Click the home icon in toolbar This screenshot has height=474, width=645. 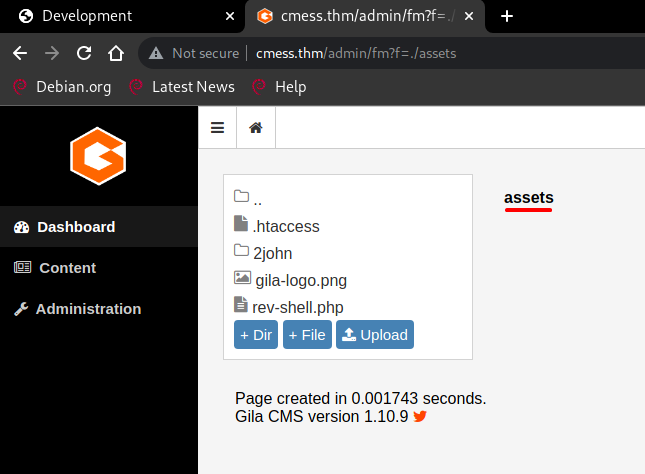click(256, 128)
